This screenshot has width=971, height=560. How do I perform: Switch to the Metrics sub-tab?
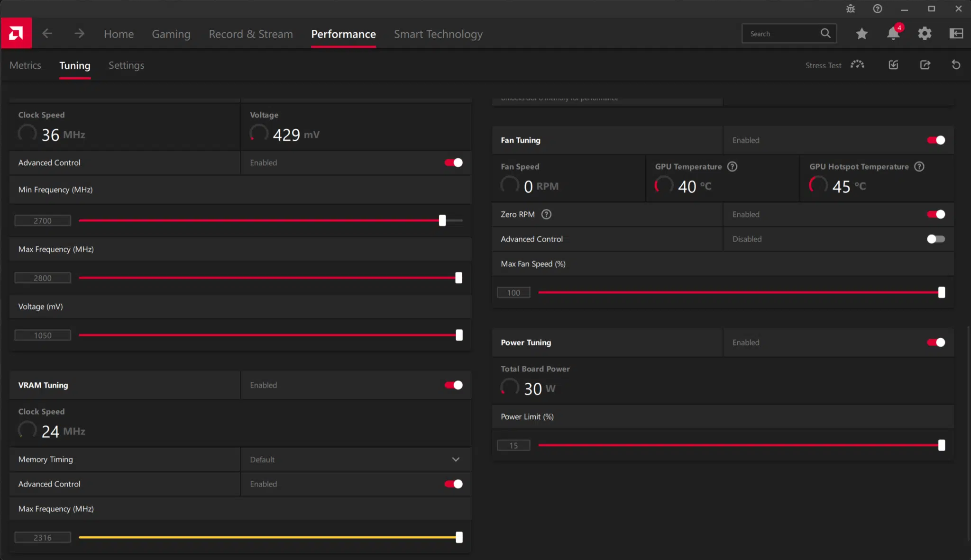click(x=25, y=65)
